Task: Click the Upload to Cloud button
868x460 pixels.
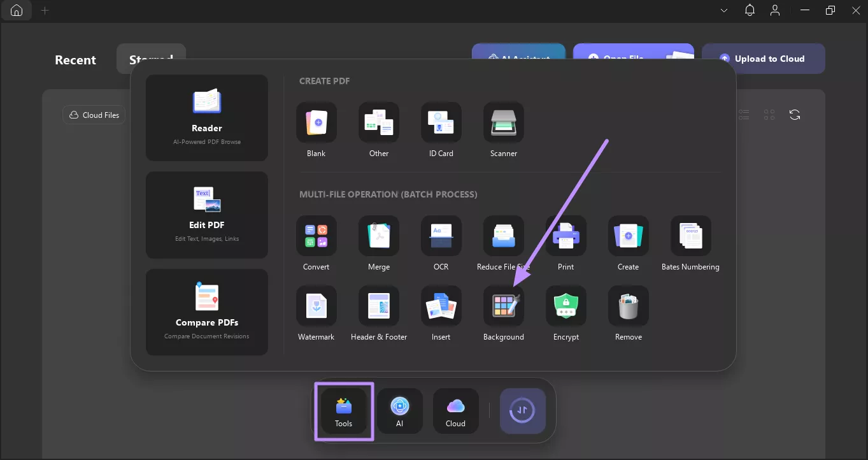Action: click(764, 59)
